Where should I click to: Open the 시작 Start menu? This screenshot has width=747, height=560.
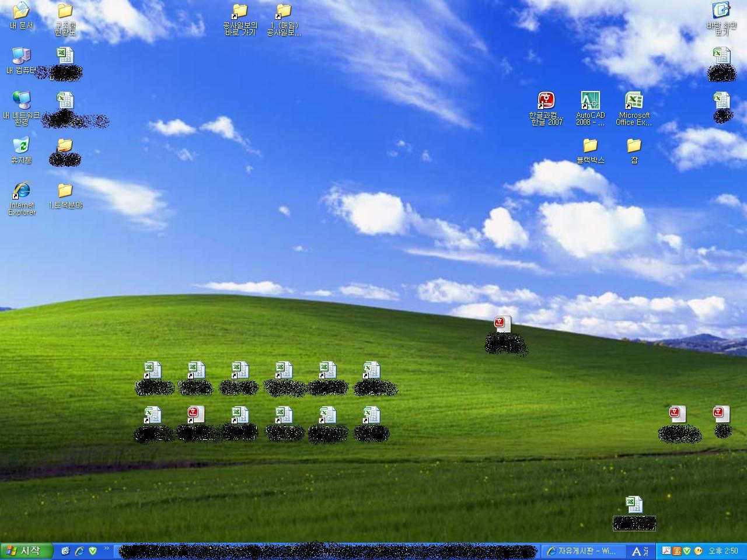[27, 551]
